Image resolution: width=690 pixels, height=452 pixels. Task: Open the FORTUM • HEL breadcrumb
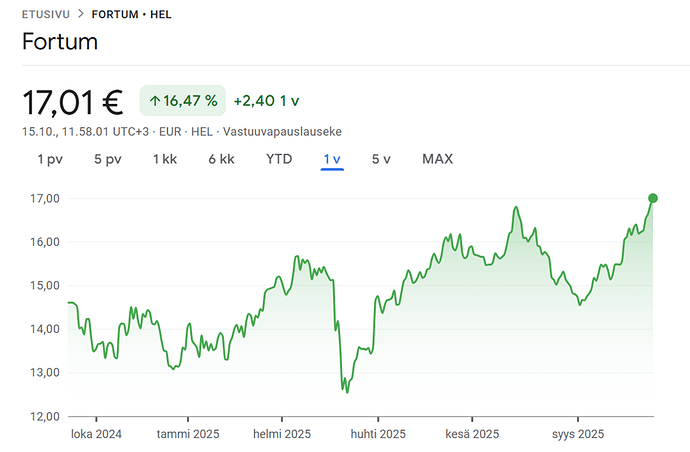point(131,15)
